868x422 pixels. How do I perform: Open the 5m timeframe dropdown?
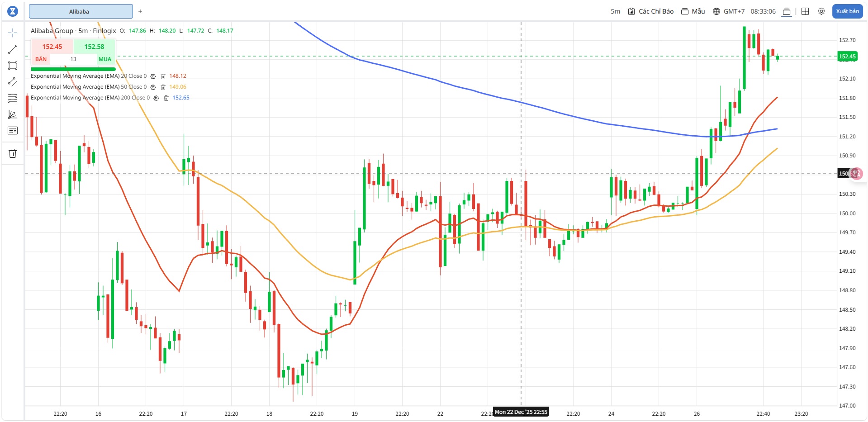coord(615,11)
